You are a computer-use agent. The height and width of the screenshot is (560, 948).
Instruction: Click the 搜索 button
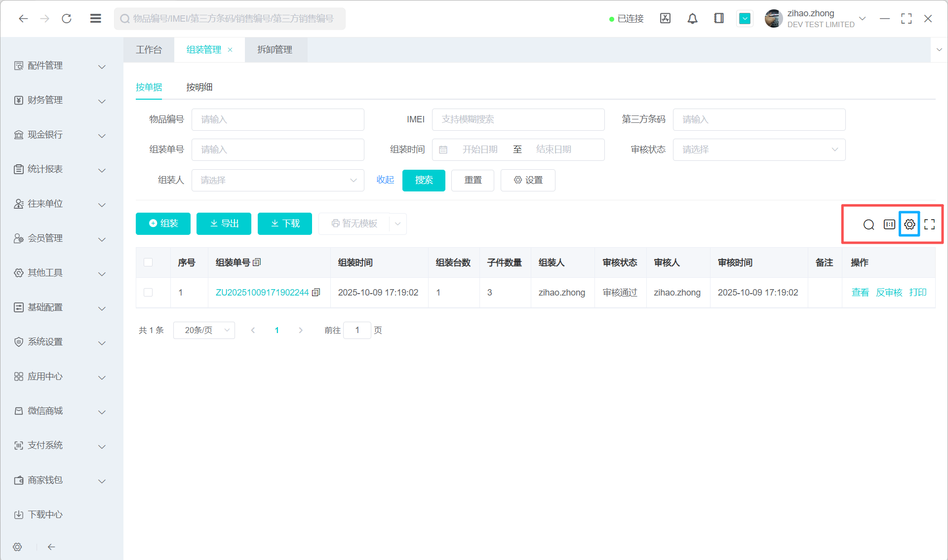[423, 180]
